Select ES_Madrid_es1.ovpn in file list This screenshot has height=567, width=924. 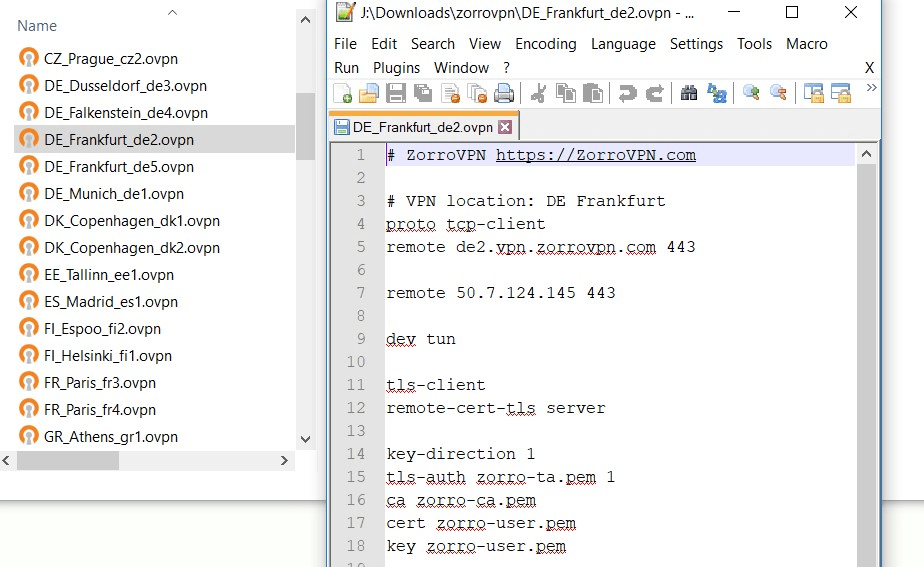(111, 302)
